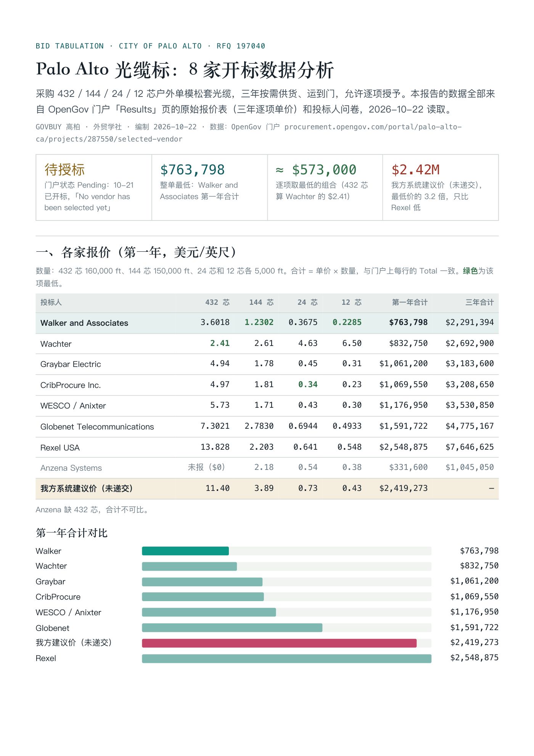Click the "第一年合计对比" chart heading
The width and height of the screenshot is (534, 756).
point(72,533)
